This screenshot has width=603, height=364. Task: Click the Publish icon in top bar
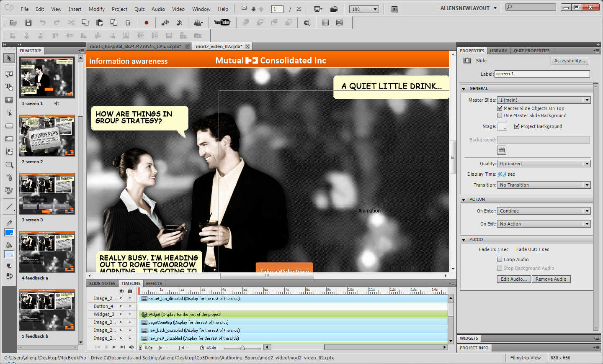point(334,9)
